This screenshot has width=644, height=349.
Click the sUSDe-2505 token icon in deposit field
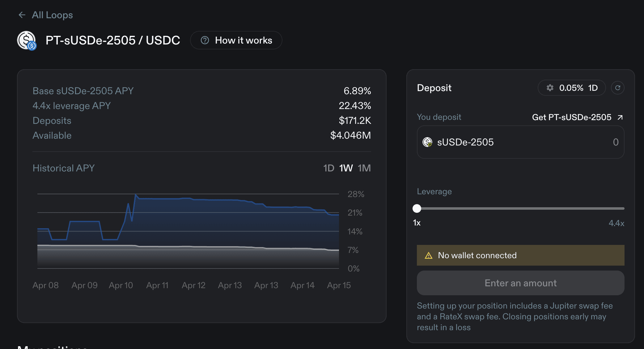[427, 142]
